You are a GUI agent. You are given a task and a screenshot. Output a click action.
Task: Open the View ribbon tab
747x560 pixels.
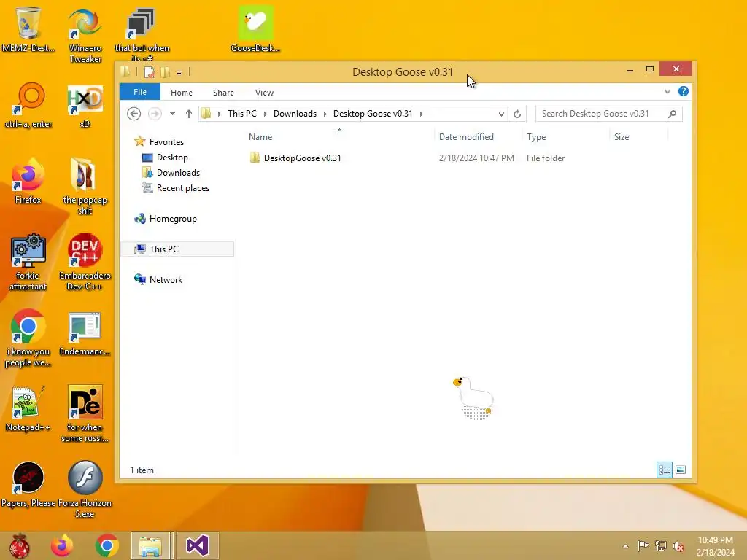[264, 93]
